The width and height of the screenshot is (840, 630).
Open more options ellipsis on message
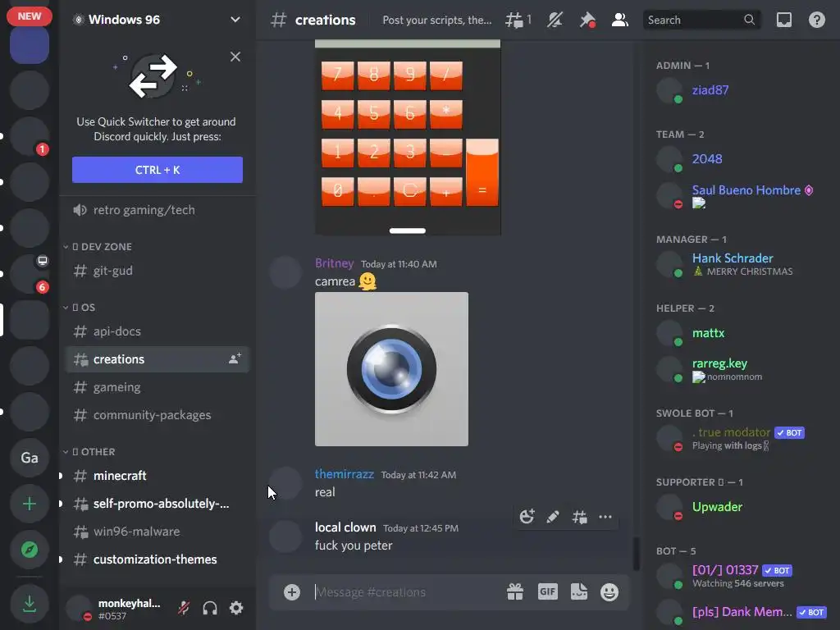[x=605, y=517]
